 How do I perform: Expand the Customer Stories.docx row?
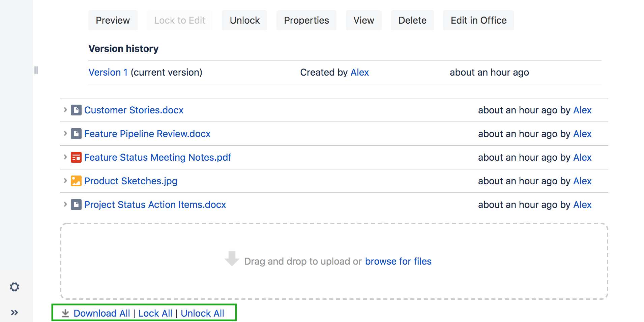tap(65, 110)
